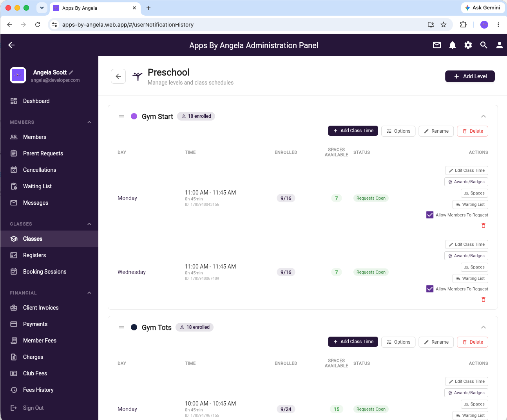Go to Dashboard in the sidebar
507x420 pixels.
tap(49, 101)
